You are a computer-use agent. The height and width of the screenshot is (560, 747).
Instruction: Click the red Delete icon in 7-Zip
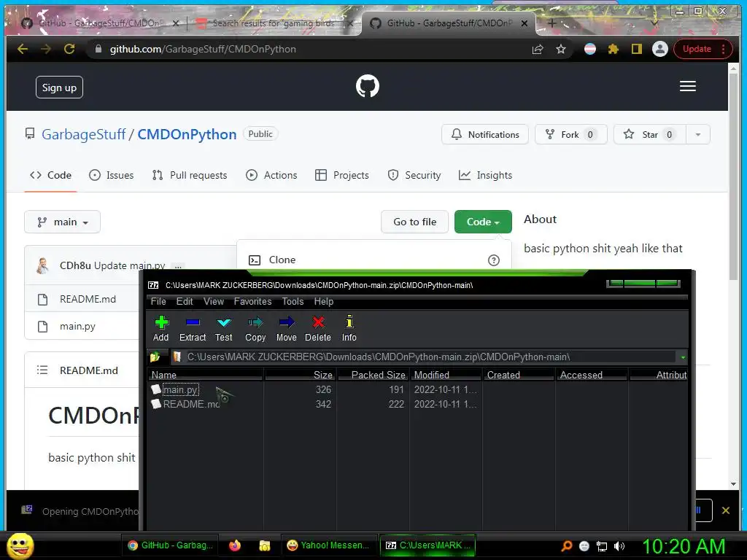point(318,329)
